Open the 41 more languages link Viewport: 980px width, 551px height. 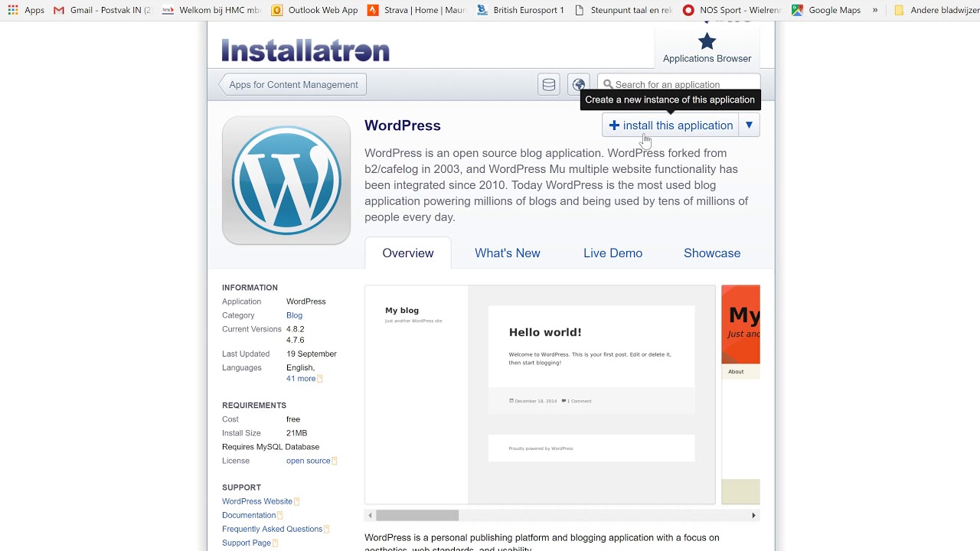(x=301, y=379)
